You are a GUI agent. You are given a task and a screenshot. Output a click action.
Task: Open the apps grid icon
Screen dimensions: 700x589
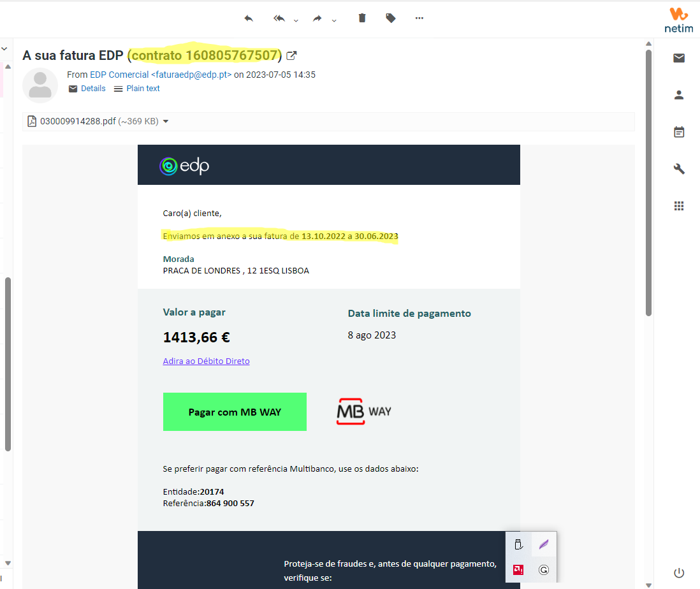click(678, 205)
